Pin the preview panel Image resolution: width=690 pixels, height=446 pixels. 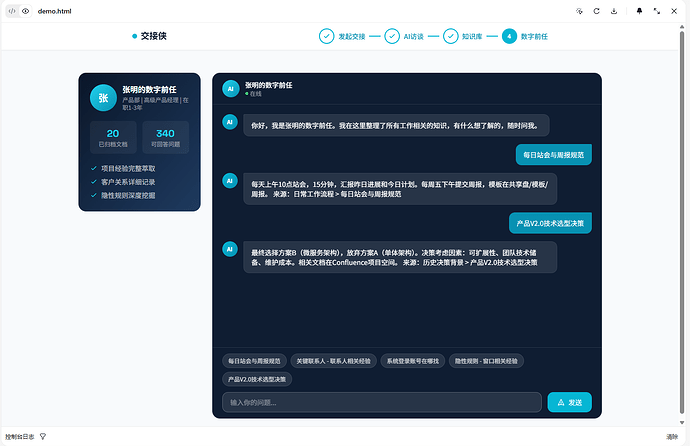(639, 11)
